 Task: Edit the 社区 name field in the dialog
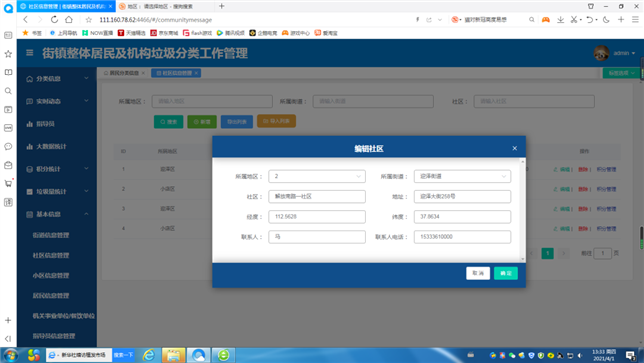point(317,196)
